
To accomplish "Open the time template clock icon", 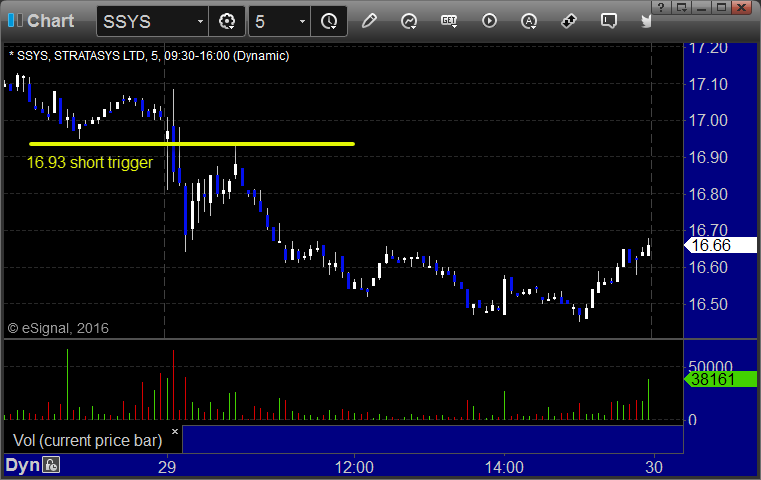I will [329, 21].
